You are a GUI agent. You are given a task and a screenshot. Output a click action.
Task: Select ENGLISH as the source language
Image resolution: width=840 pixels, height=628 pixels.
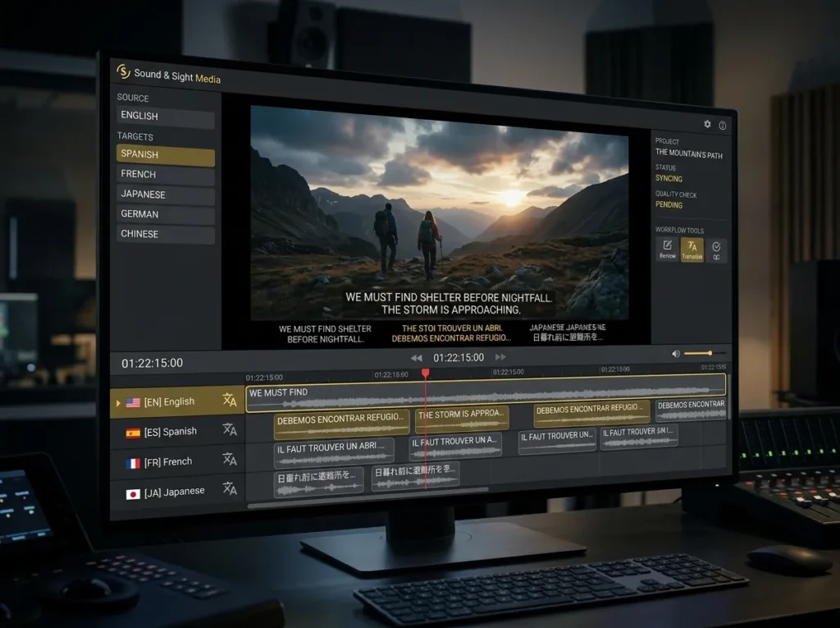[x=166, y=117]
